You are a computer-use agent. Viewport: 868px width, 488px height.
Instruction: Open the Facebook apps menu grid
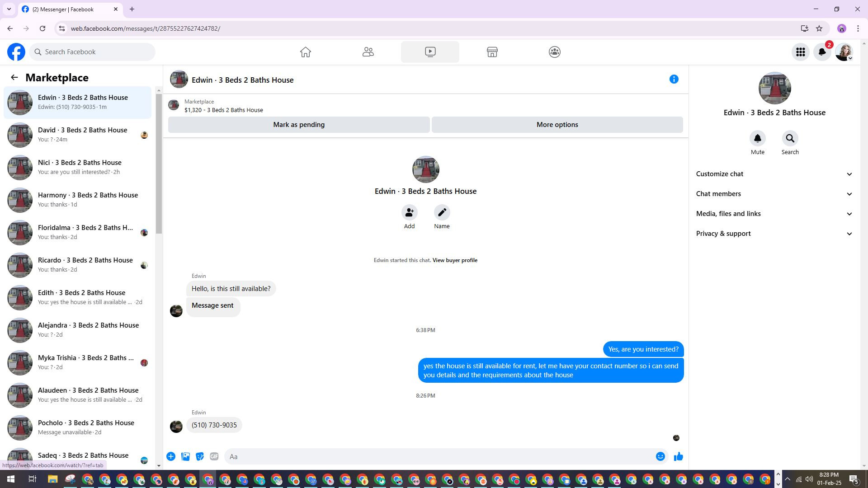(800, 52)
